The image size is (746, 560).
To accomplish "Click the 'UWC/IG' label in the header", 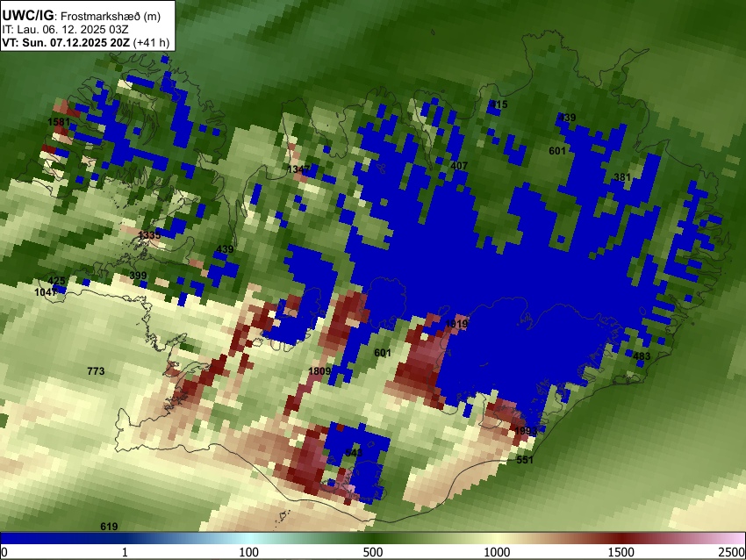I will click(x=27, y=16).
